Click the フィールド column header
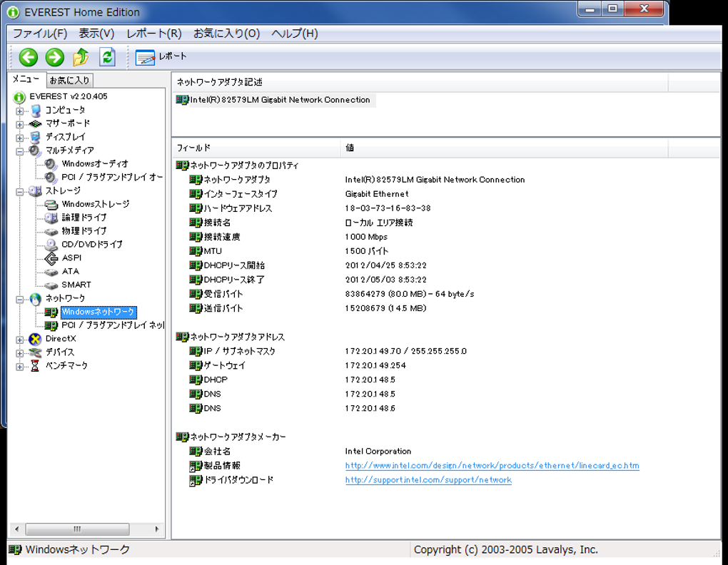This screenshot has width=728, height=565. coord(256,148)
